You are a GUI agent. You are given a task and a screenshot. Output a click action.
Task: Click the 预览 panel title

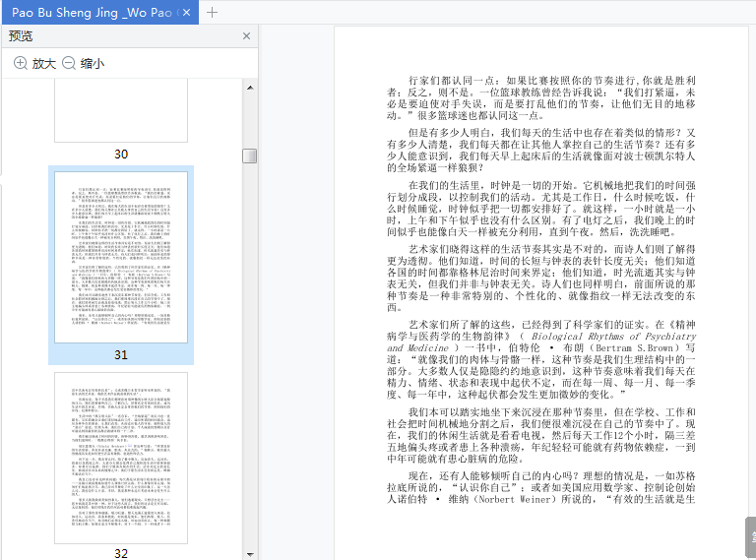pos(21,36)
